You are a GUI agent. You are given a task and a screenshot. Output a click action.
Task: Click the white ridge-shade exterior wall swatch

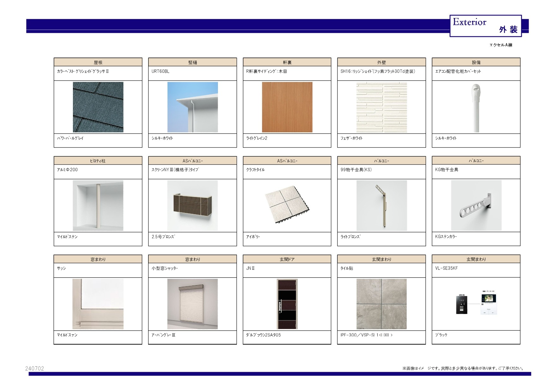click(x=382, y=107)
